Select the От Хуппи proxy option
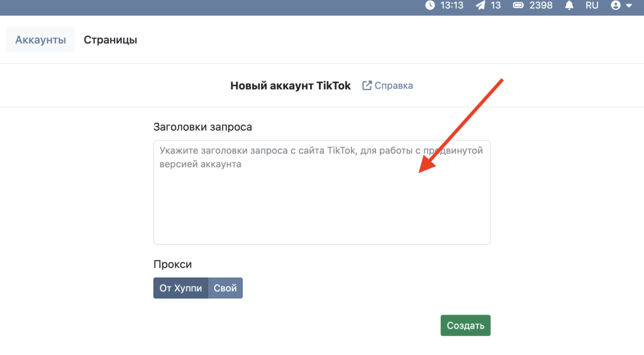Viewport: 644px width, 355px height. (180, 288)
